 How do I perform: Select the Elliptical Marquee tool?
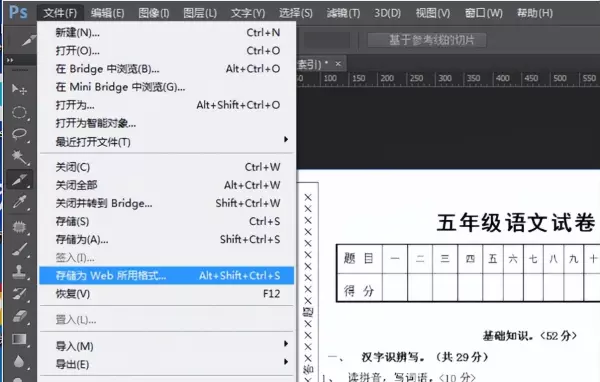(19, 112)
